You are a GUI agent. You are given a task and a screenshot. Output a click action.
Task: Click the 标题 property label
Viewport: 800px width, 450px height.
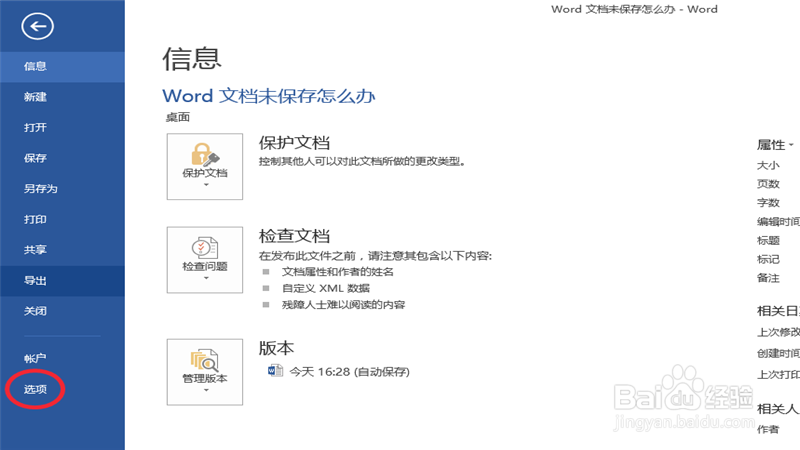tap(768, 240)
